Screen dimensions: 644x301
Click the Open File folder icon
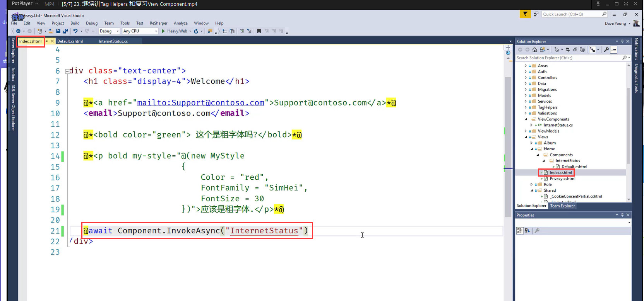(51, 31)
